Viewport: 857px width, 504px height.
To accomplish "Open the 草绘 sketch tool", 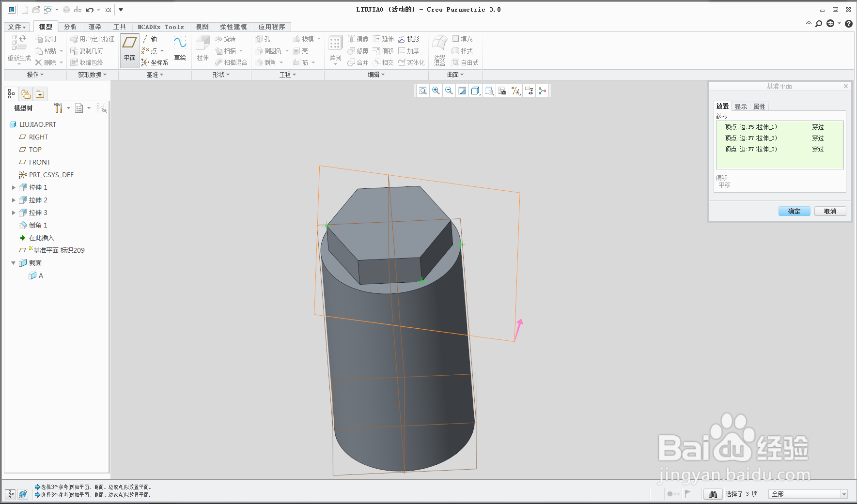I will [x=180, y=48].
